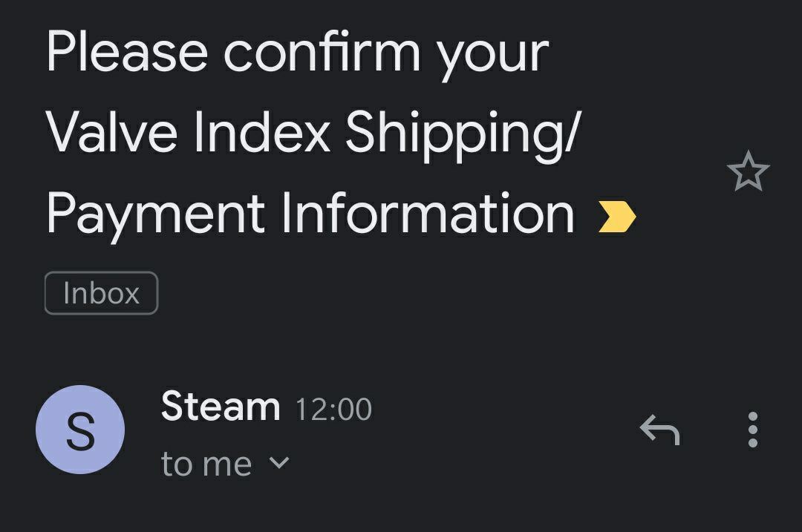Star this Valve Index email
802x532 pixels.
[x=748, y=171]
